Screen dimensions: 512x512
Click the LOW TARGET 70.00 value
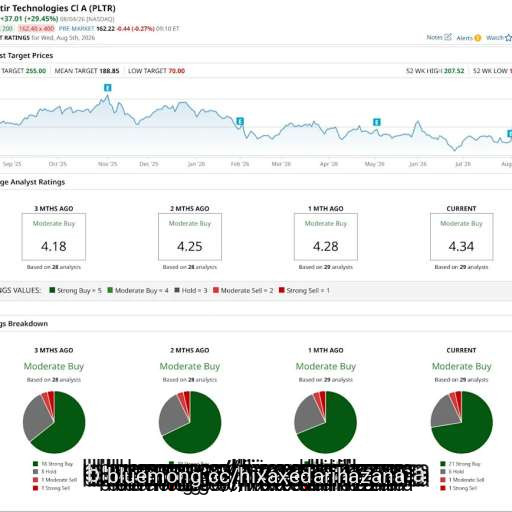tap(177, 71)
